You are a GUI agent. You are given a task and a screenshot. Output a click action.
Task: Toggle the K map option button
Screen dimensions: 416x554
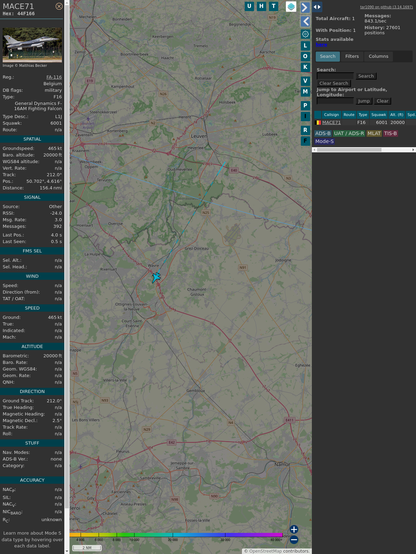pyautogui.click(x=305, y=67)
